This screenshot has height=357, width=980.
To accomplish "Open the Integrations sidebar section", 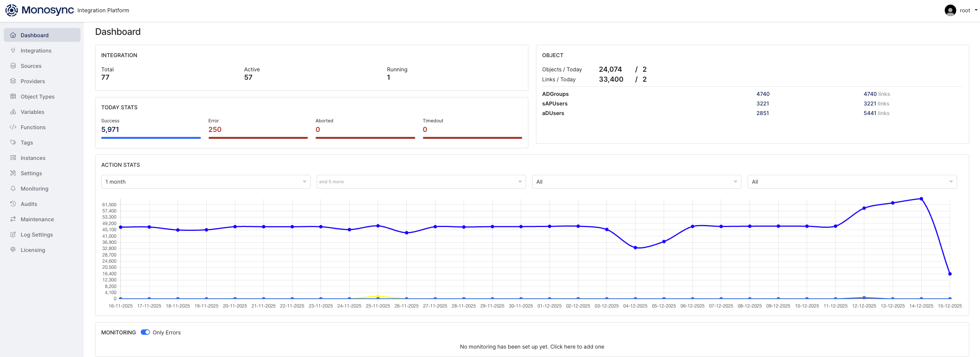I will 36,50.
